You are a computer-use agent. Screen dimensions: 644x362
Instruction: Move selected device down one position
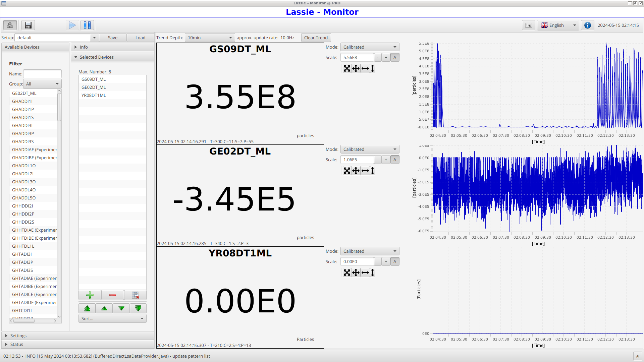(x=121, y=308)
